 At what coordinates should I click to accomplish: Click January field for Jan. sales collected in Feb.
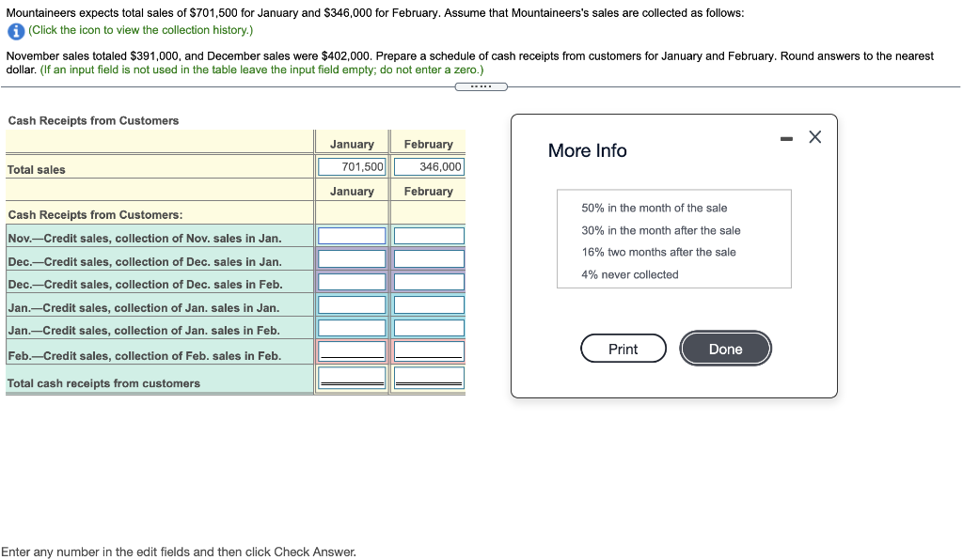point(352,328)
